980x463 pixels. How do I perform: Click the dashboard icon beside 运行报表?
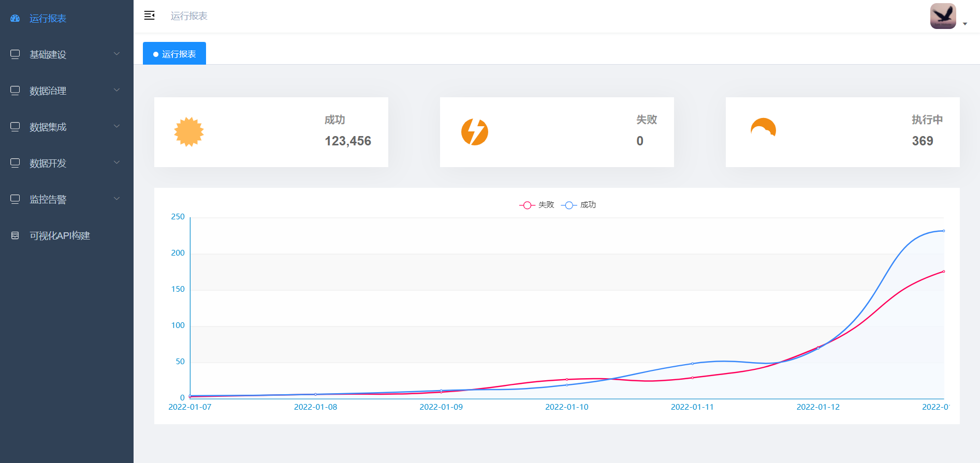point(15,18)
